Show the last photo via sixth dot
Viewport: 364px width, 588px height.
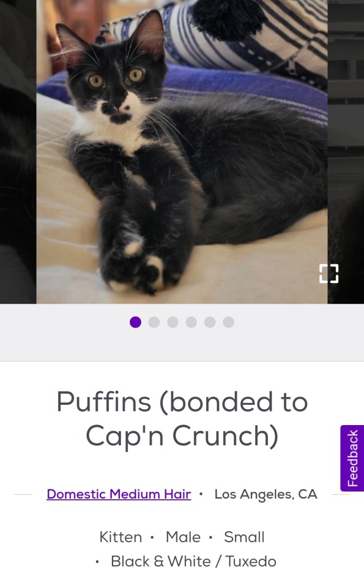point(228,322)
